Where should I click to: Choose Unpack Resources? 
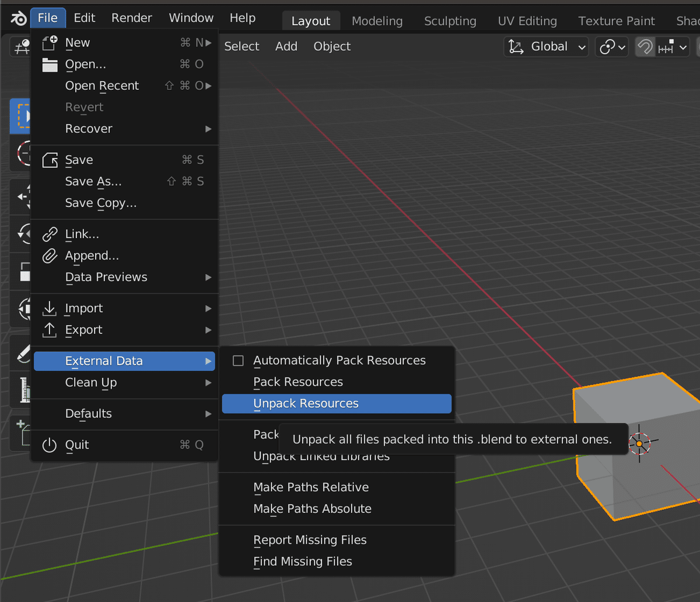[337, 404]
